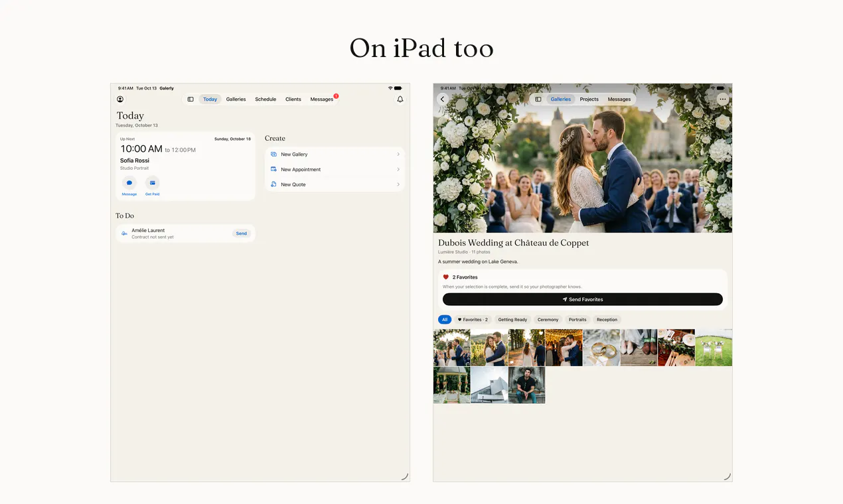This screenshot has height=504, width=843.
Task: Go back using the chevron on wedding gallery
Action: coord(443,99)
